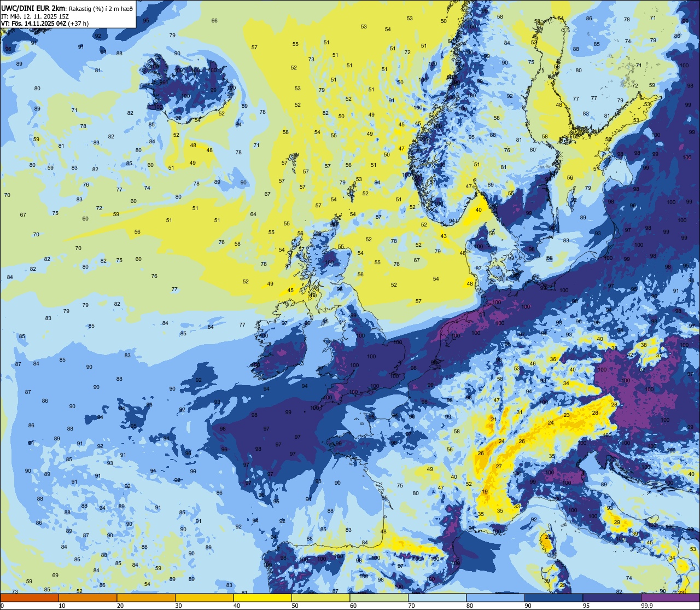The width and height of the screenshot is (700, 610).
Task: Pick the pale yellow 50–60 legend segment
Action: pyautogui.click(x=320, y=598)
